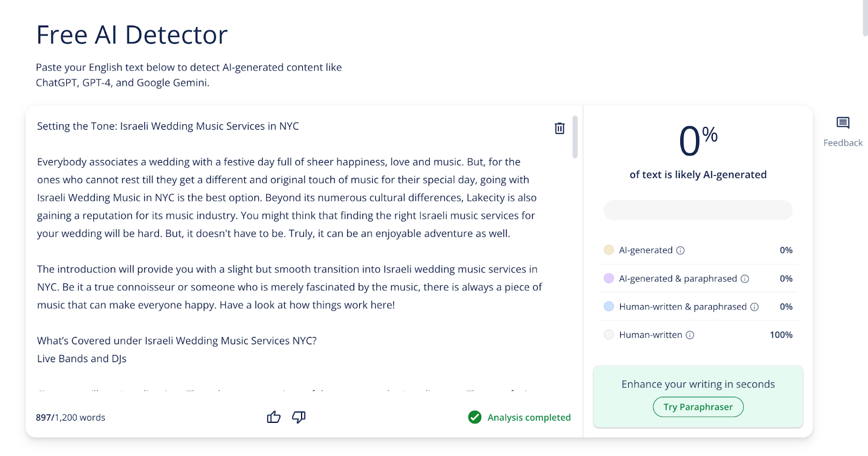Click the Feedback label
Image resolution: width=868 pixels, height=456 pixels.
[x=843, y=143]
